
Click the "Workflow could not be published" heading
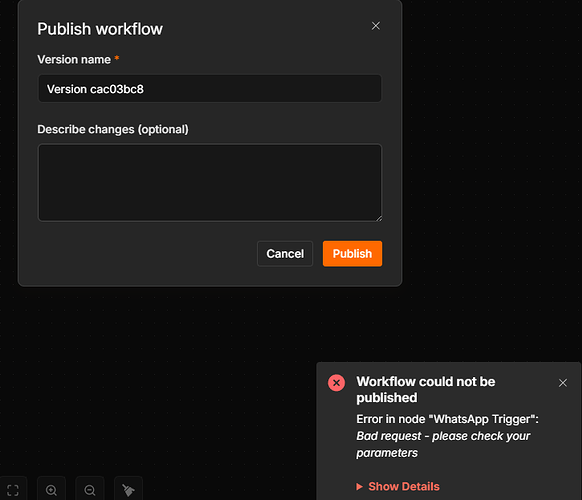pos(426,389)
